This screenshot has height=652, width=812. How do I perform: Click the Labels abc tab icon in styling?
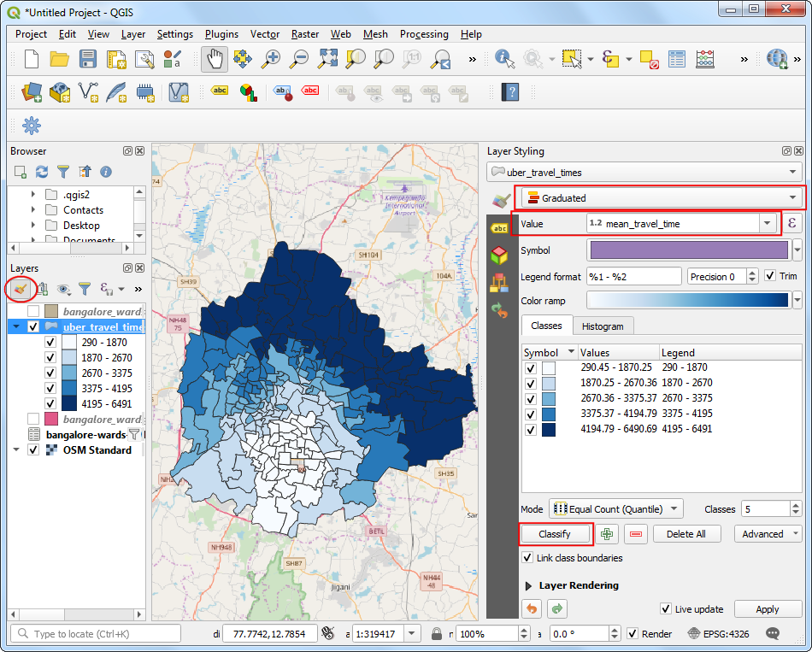[x=498, y=227]
